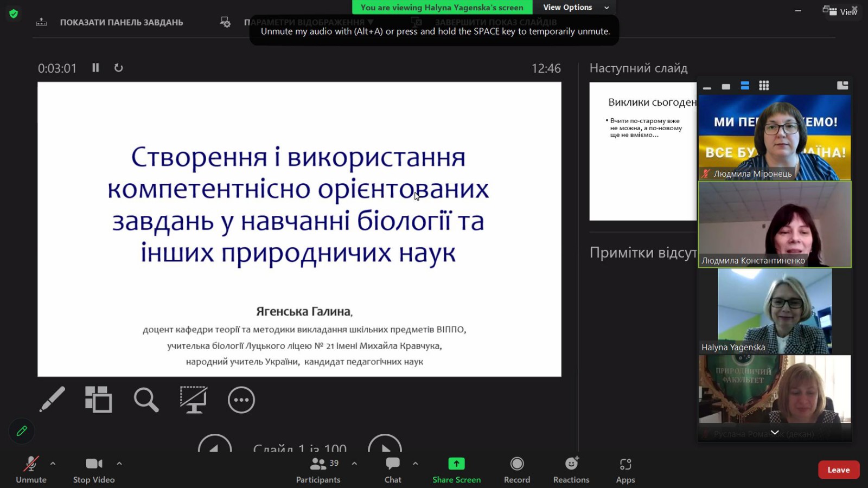
Task: Click the green annotate pencil button
Action: [22, 431]
